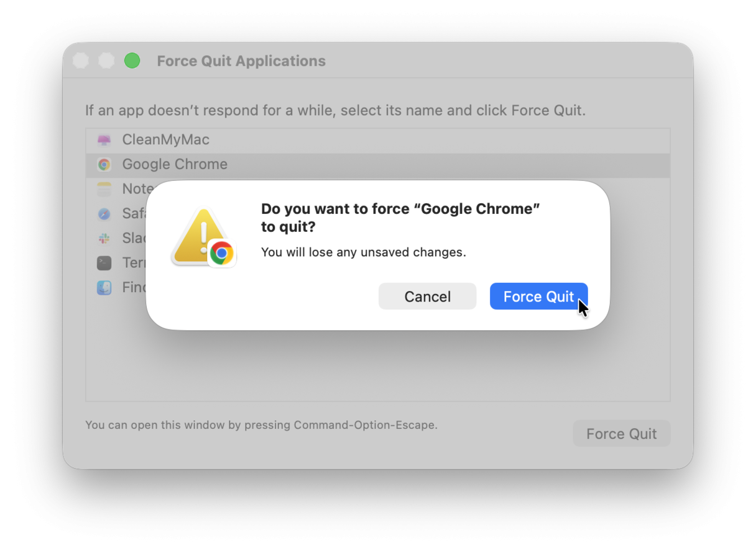This screenshot has height=552, width=756.
Task: Click Cancel in the confirmation dialog
Action: pyautogui.click(x=427, y=296)
